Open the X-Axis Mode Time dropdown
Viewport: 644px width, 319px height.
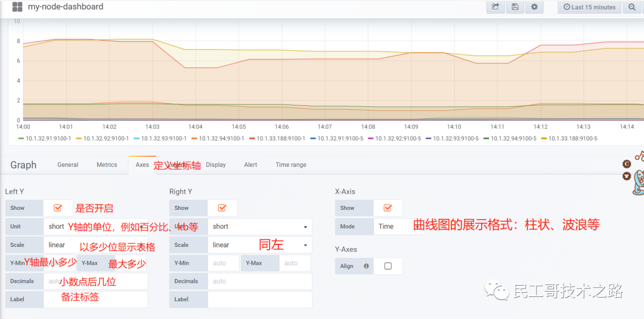(x=399, y=226)
